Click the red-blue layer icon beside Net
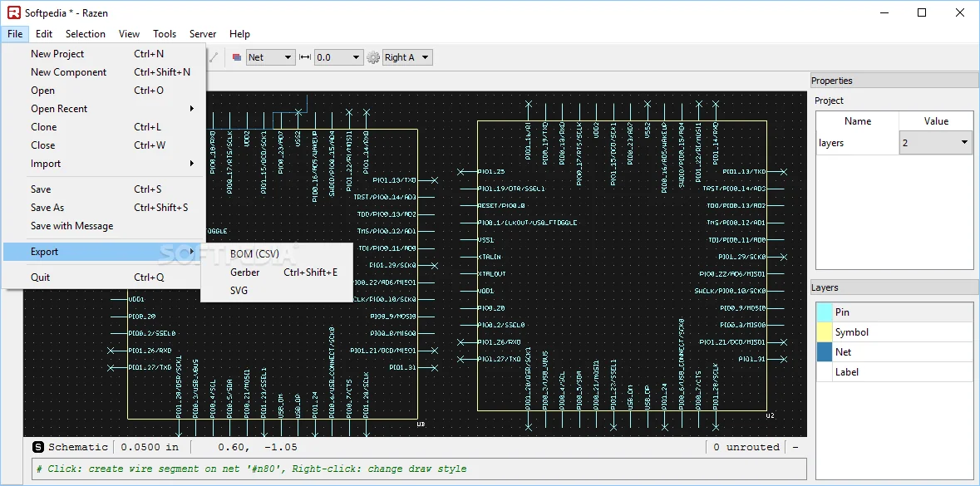 (237, 57)
